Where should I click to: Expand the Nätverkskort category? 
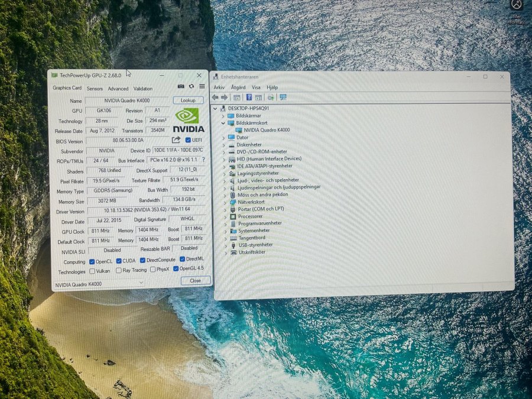pyautogui.click(x=224, y=202)
